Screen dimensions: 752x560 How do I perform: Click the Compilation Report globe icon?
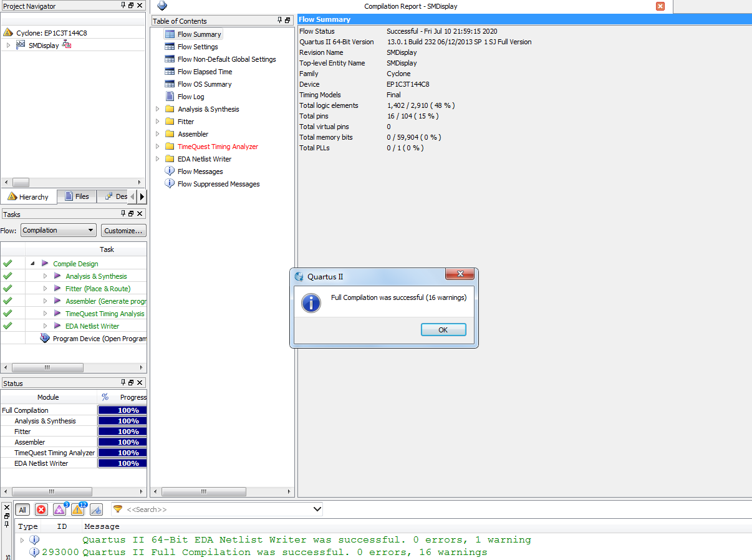[162, 6]
